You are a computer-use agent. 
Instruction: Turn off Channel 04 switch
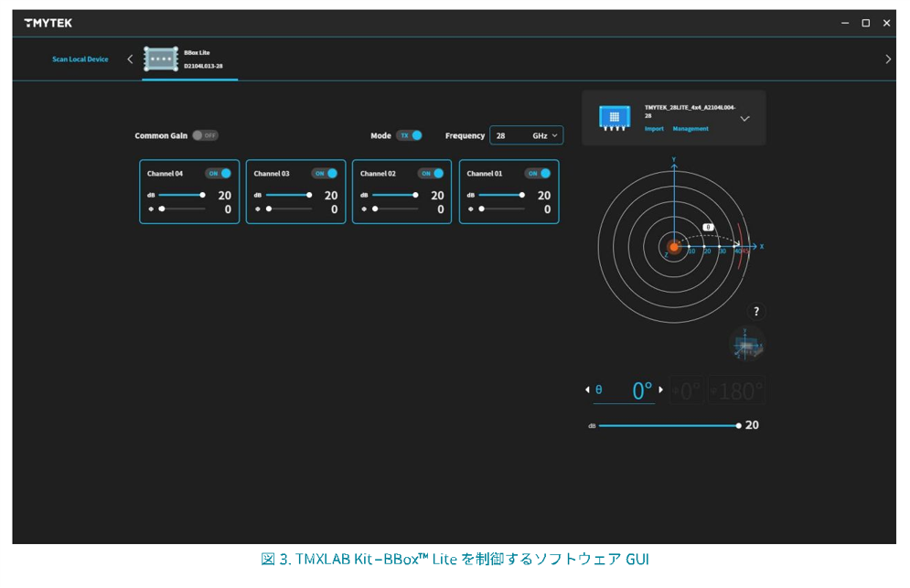[x=219, y=174]
